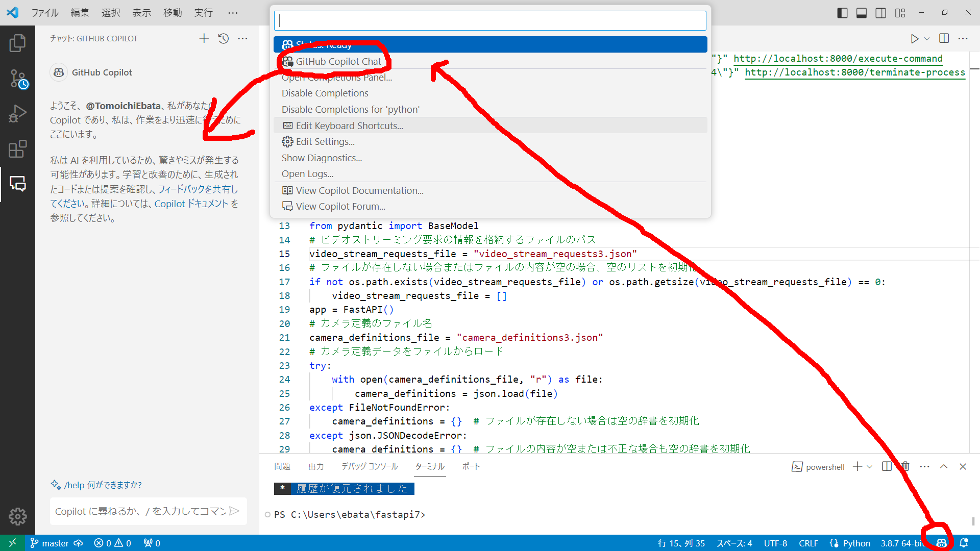Expand run button dropdown arrow
Screen dimensions: 980x551
tap(927, 39)
